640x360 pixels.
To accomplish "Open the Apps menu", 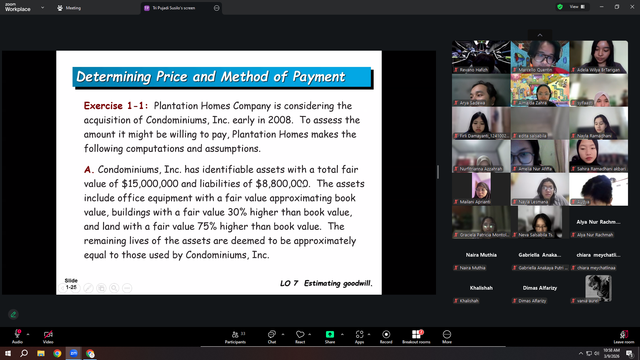I will (359, 337).
